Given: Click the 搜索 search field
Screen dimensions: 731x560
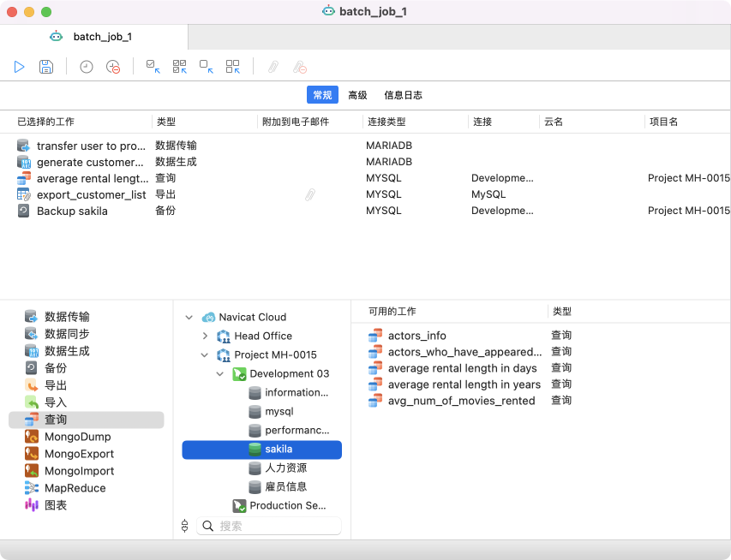Looking at the screenshot, I should [269, 526].
